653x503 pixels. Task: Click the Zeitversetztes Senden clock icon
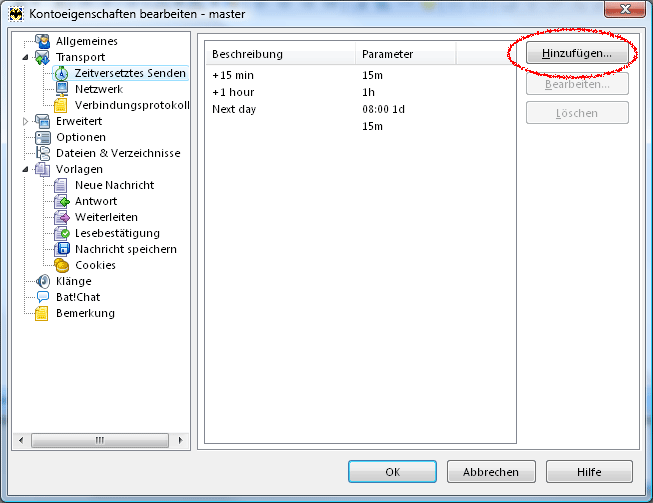pos(61,73)
